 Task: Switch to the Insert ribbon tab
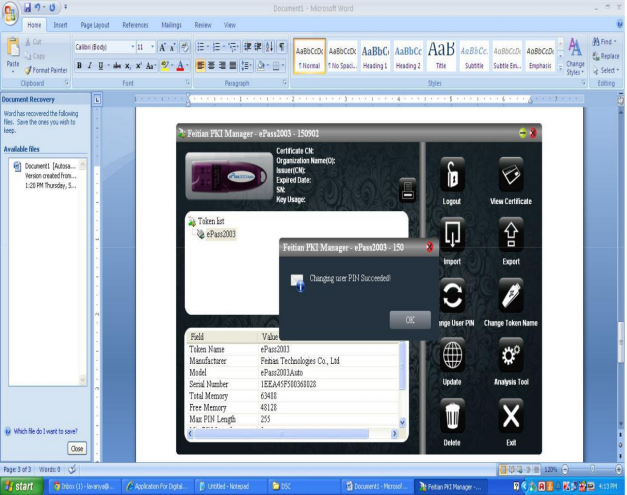click(x=60, y=25)
